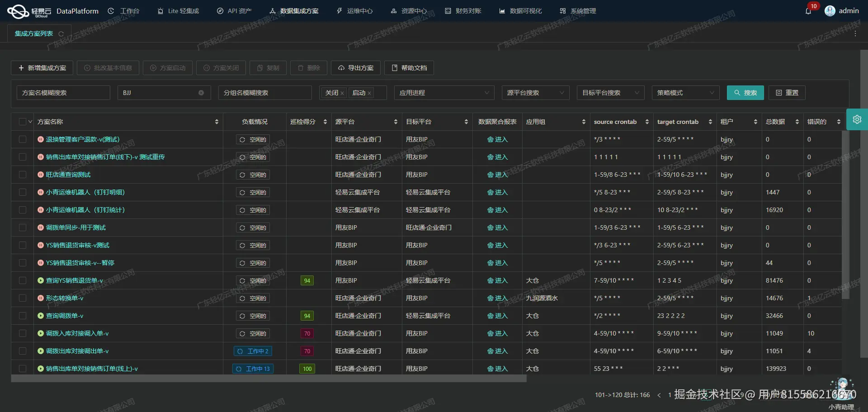Check the 旺店通查询测试 row checkbox
The height and width of the screenshot is (412, 868).
[x=23, y=175]
